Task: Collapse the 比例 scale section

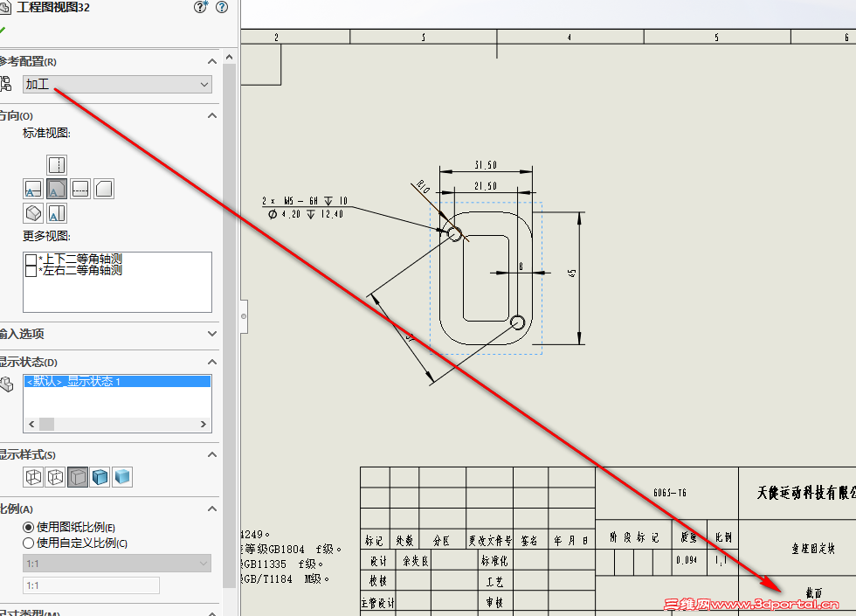Action: pos(212,509)
